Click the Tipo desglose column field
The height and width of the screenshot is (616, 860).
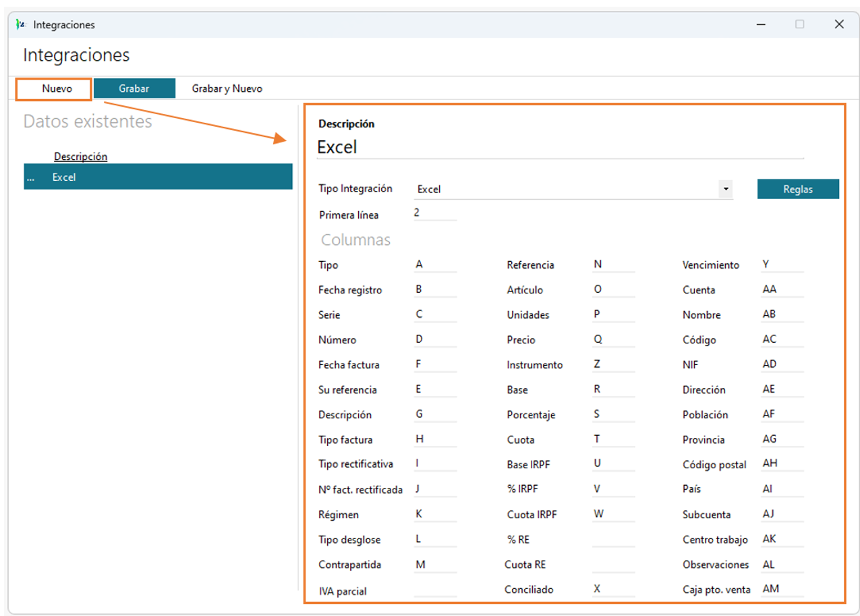pyautogui.click(x=435, y=539)
